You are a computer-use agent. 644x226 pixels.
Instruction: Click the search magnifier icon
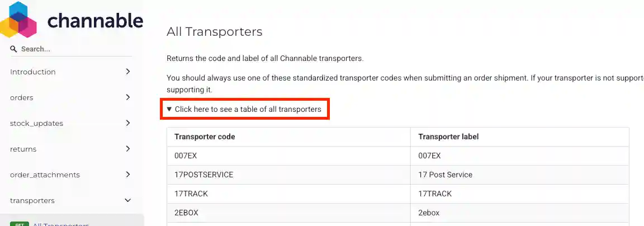click(x=14, y=49)
